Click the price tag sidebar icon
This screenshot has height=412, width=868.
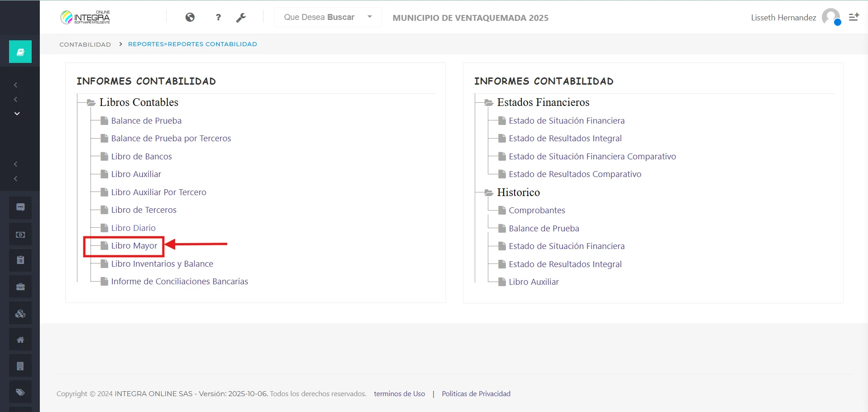[x=20, y=392]
